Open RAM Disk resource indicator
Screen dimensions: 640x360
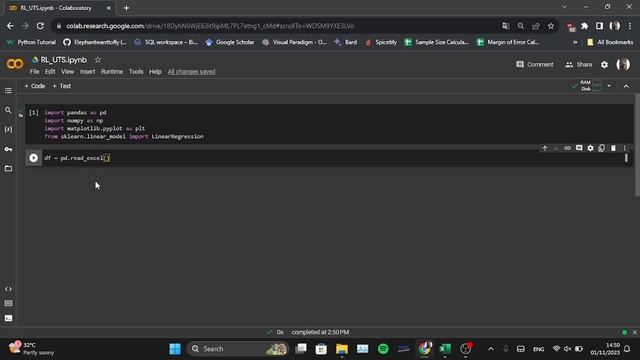point(587,86)
